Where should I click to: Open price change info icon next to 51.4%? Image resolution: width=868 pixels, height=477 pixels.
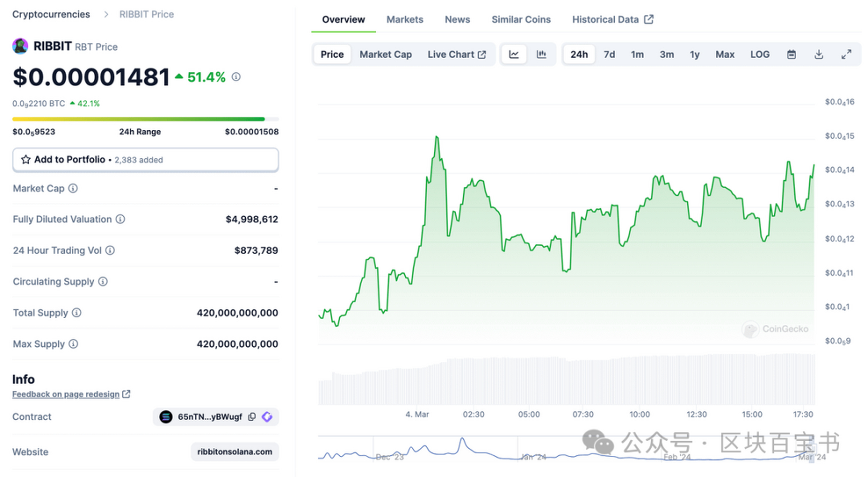point(236,77)
